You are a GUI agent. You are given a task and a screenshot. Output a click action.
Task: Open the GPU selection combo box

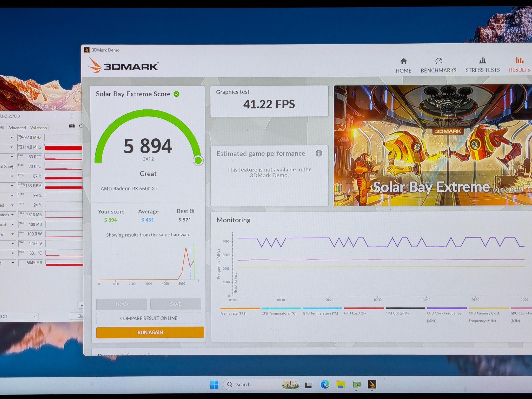(19, 316)
